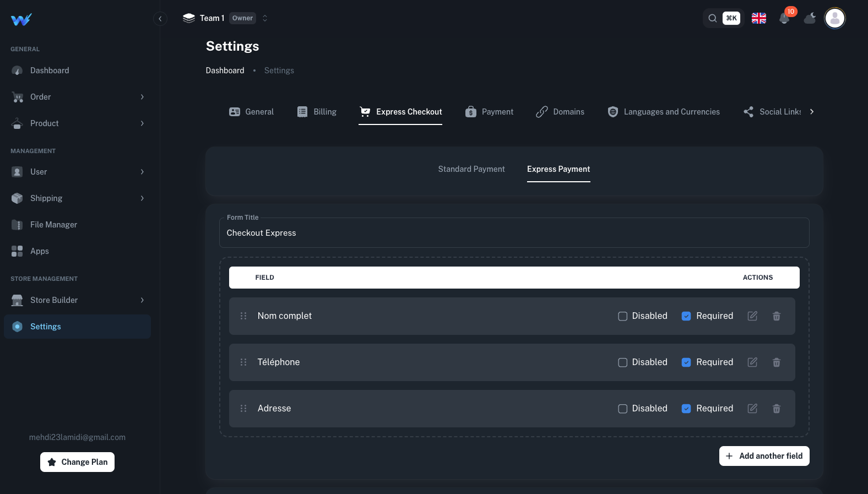Expand the Order menu in the sidebar
This screenshot has width=868, height=494.
77,97
